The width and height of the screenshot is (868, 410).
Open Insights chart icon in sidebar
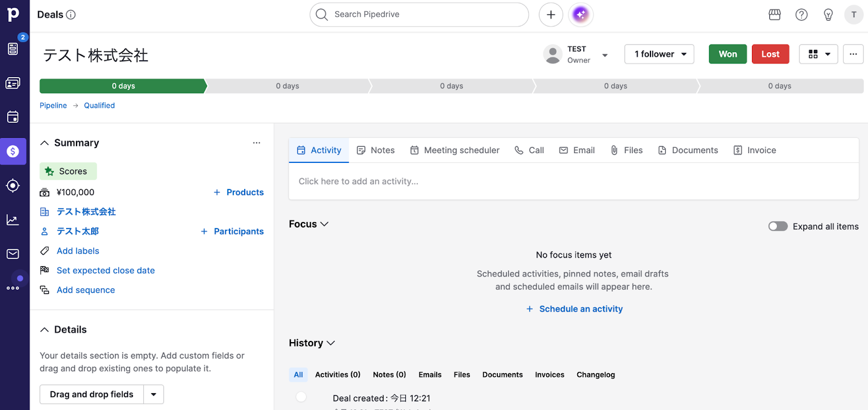tap(13, 220)
